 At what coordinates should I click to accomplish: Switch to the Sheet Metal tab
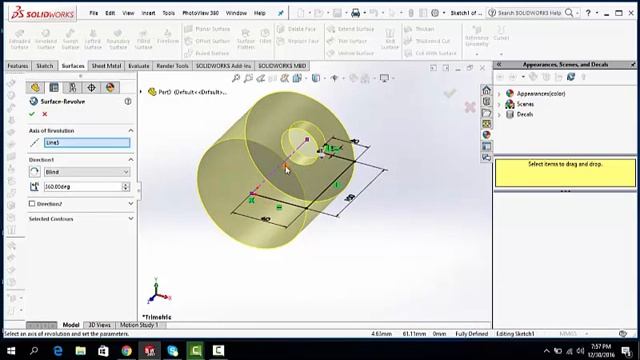(106, 66)
